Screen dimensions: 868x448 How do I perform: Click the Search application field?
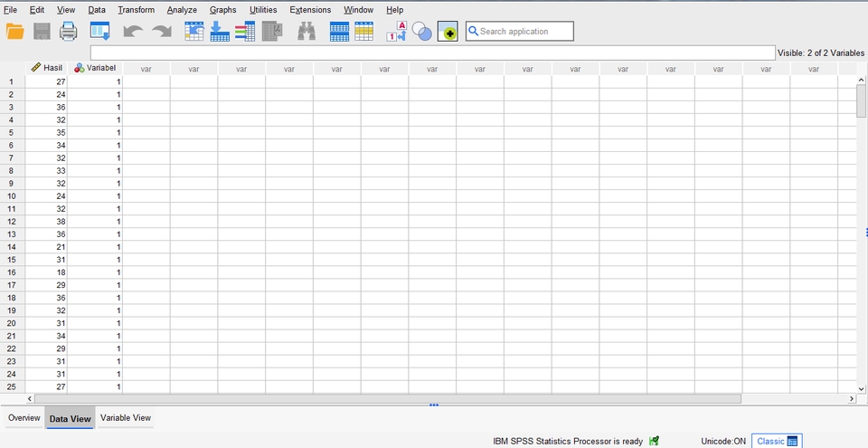[x=520, y=31]
